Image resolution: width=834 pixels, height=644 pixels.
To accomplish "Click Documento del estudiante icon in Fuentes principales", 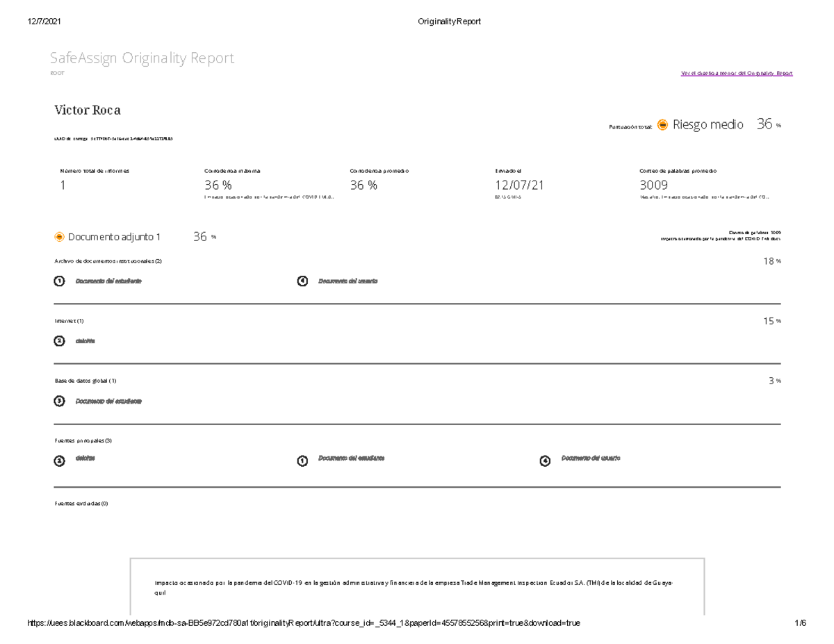I will click(x=302, y=459).
